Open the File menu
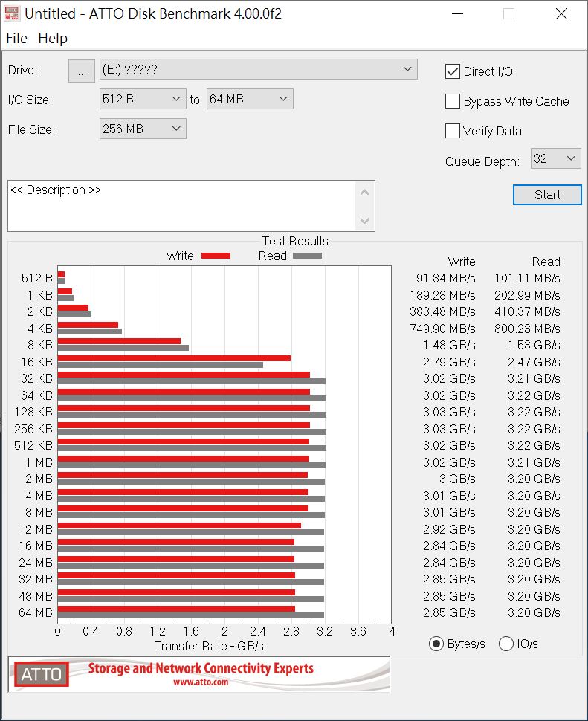Viewport: 588px width, 721px height. (16, 38)
